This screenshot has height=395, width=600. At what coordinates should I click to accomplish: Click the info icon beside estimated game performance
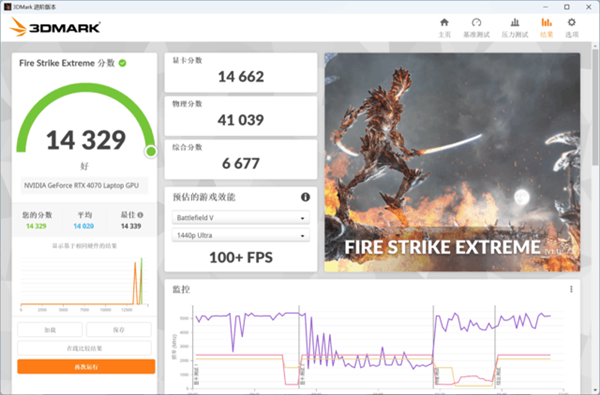305,197
